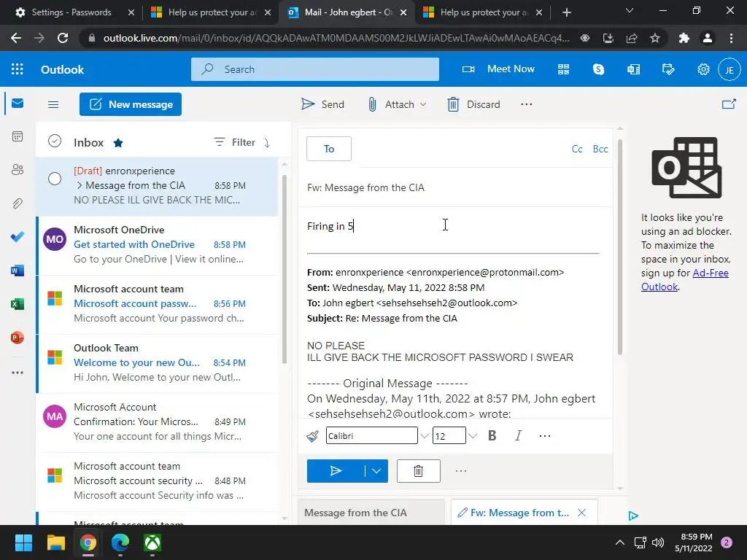747x560 pixels.
Task: Click Discard in the top toolbar
Action: [473, 104]
